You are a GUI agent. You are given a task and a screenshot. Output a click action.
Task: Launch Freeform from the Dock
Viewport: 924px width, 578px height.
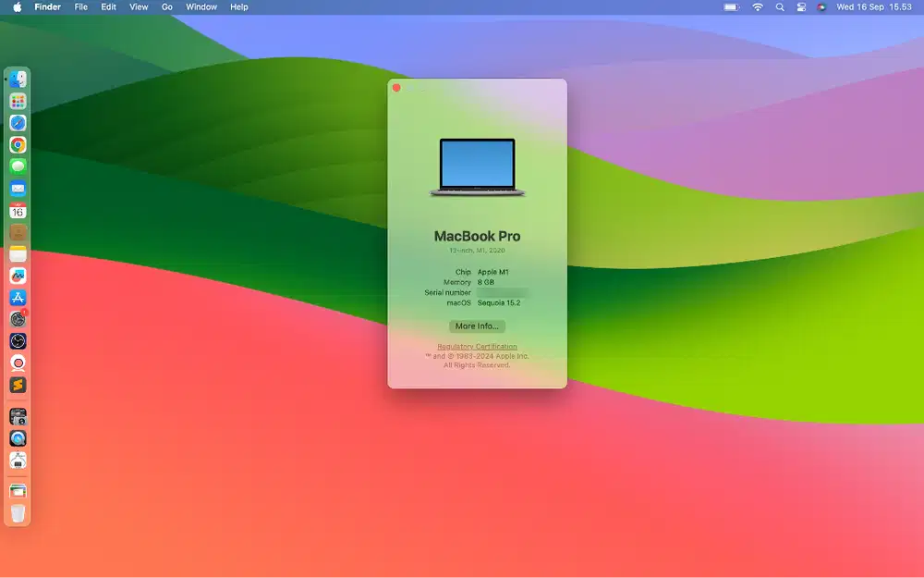(18, 276)
